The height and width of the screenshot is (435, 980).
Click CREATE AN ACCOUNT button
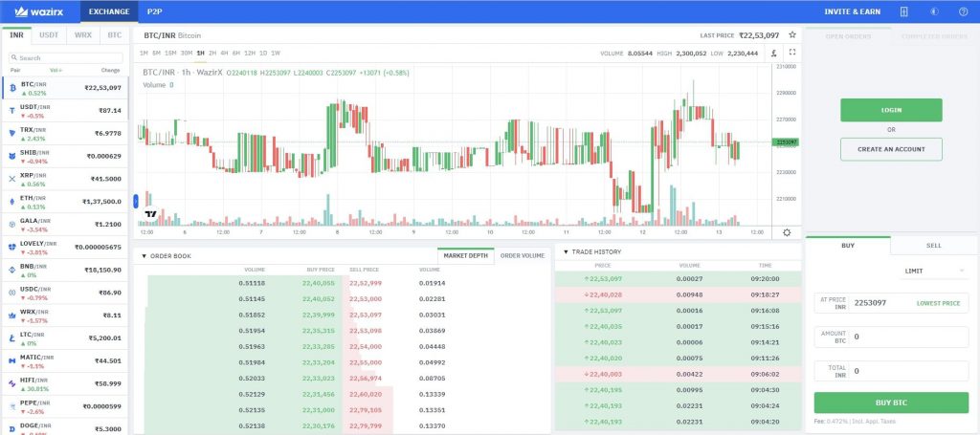pos(891,149)
